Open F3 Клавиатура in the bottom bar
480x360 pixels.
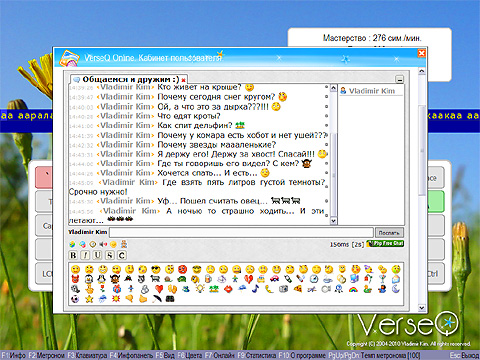point(87,355)
